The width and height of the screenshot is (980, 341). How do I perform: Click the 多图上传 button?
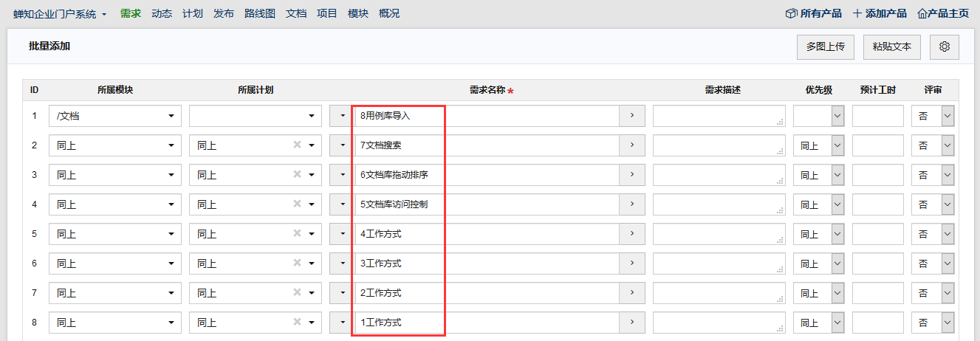tap(825, 46)
